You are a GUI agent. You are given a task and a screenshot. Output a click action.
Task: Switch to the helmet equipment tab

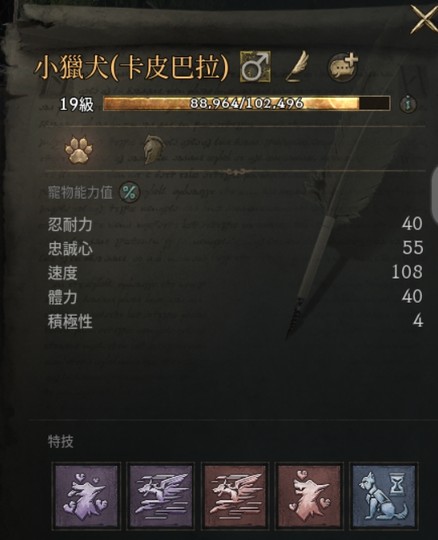[154, 149]
